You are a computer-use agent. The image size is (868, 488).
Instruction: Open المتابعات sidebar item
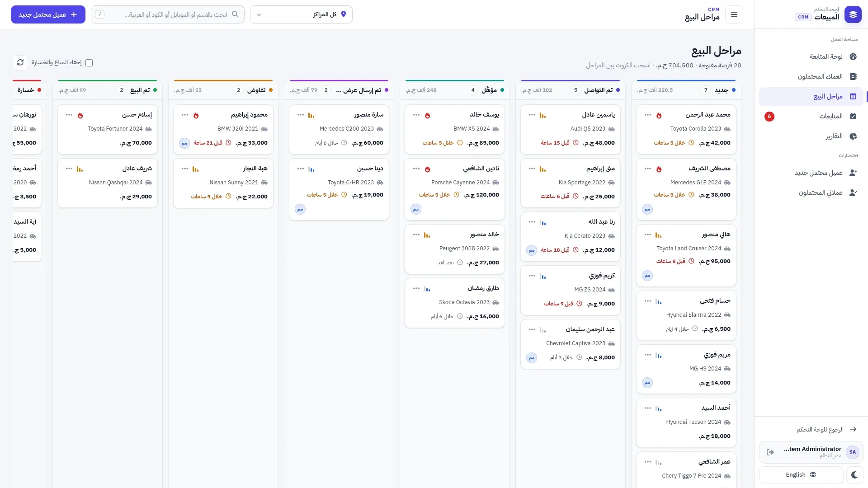(811, 116)
